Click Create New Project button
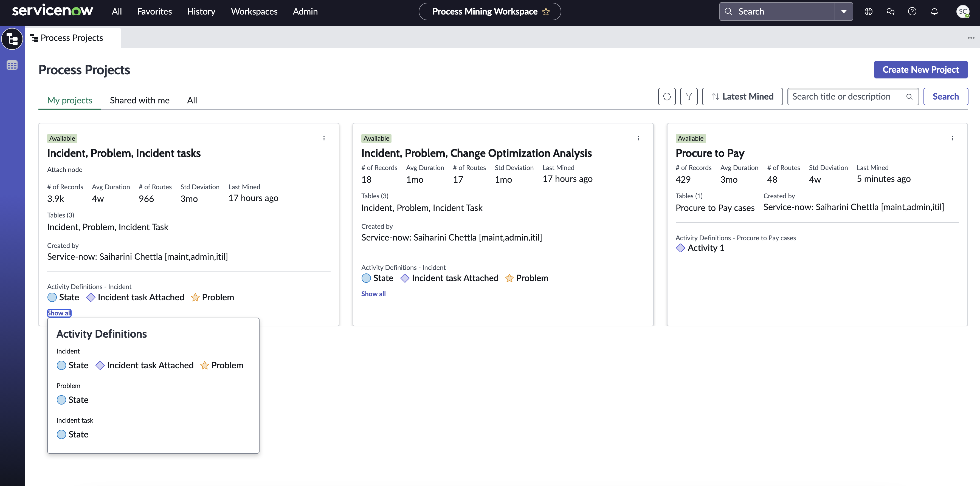Image resolution: width=980 pixels, height=486 pixels. 920,70
